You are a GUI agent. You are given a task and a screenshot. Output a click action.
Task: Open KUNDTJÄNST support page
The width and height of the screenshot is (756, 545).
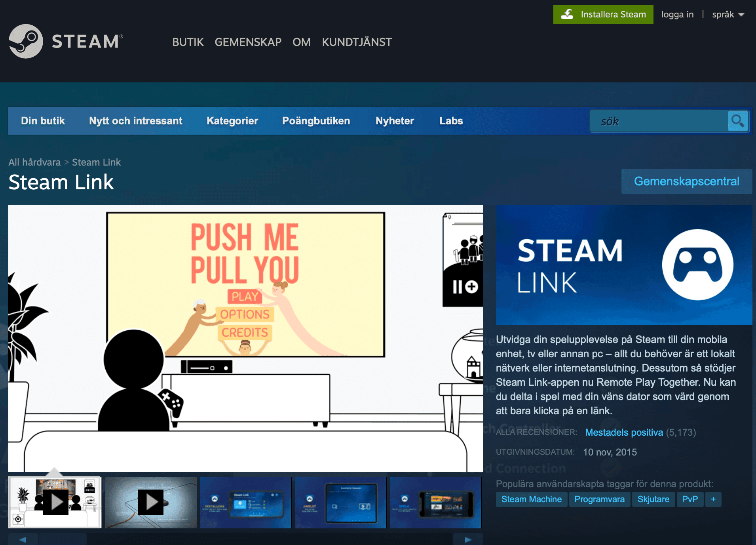tap(357, 42)
